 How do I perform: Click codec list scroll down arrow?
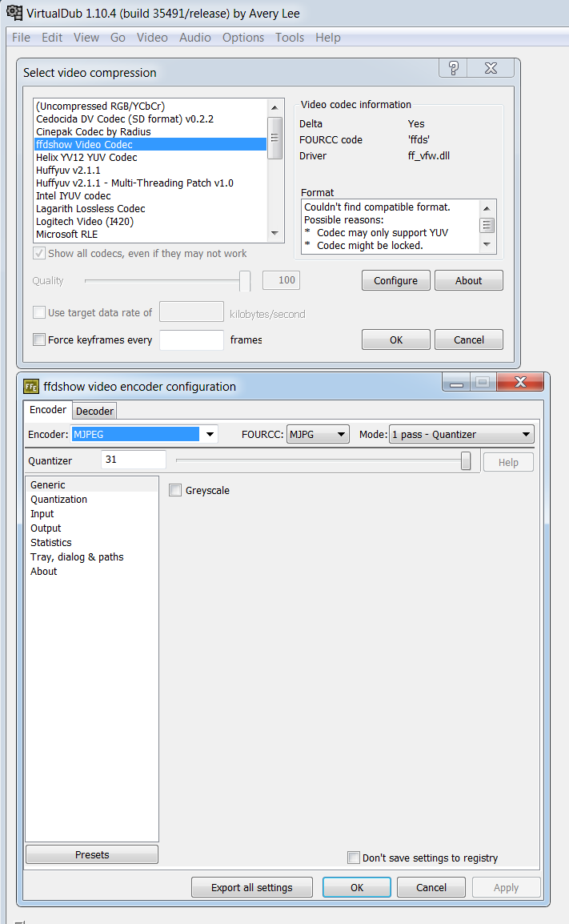274,233
